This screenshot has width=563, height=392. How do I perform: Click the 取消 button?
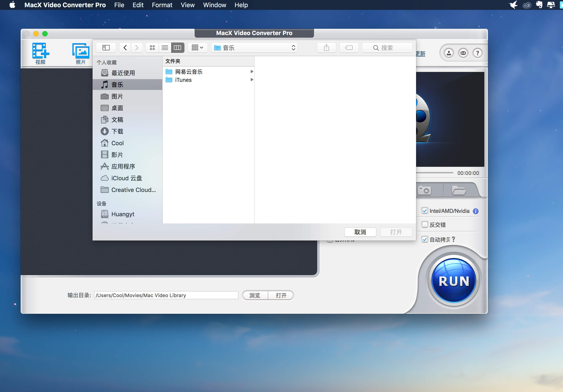click(360, 232)
